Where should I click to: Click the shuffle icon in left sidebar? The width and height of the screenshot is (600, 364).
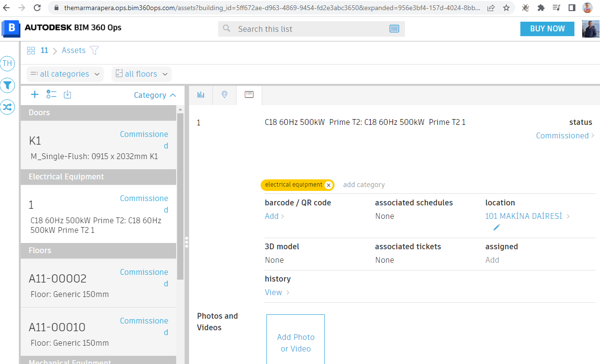click(7, 107)
